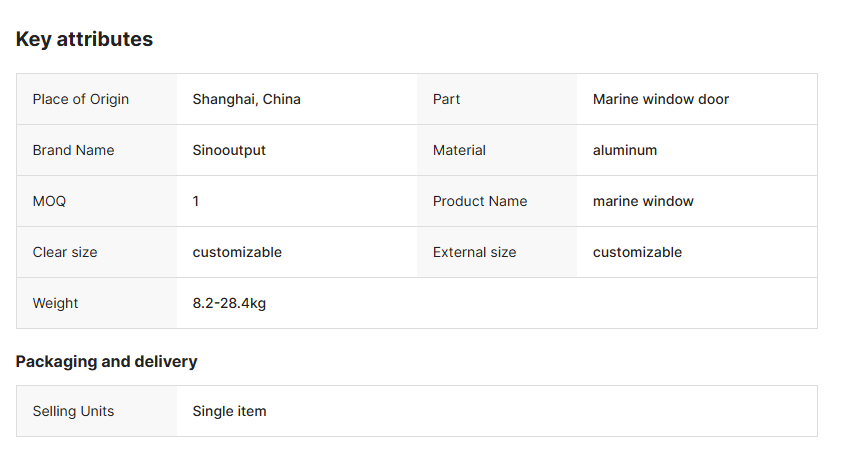Select the 8.2-28.4kg weight value
Image resolution: width=849 pixels, height=459 pixels.
pyautogui.click(x=229, y=303)
